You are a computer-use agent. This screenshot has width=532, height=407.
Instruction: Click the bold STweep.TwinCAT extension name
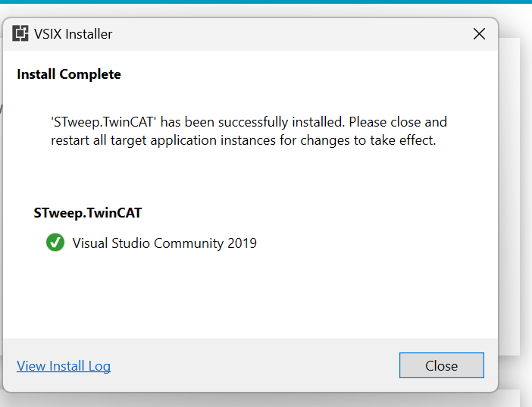[88, 213]
